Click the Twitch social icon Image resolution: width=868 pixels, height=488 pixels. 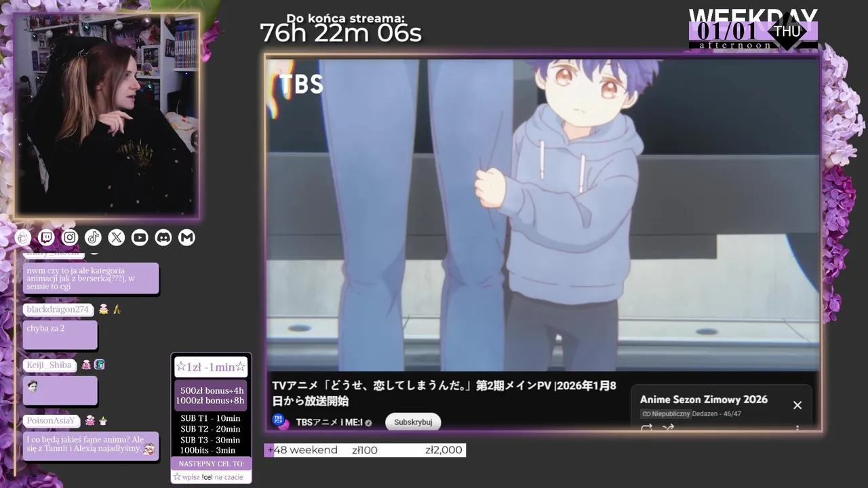[46, 237]
